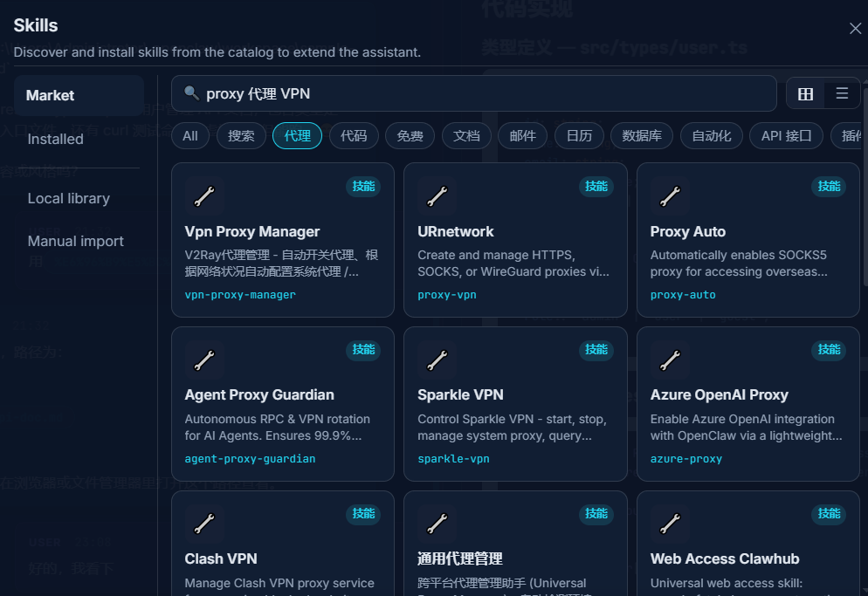The image size is (868, 596).
Task: Open the Manual import page
Action: pyautogui.click(x=76, y=241)
